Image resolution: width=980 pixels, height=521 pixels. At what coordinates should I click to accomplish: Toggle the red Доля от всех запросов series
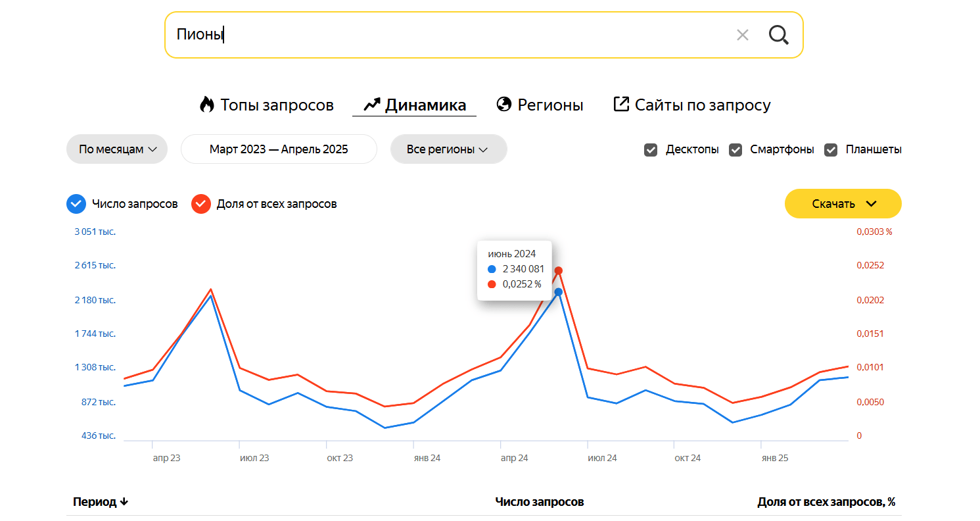[200, 204]
